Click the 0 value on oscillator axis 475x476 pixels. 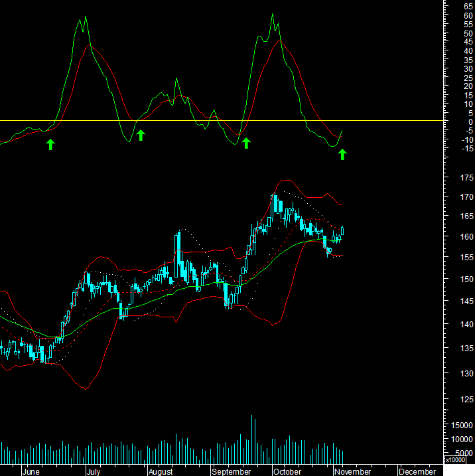[470, 121]
